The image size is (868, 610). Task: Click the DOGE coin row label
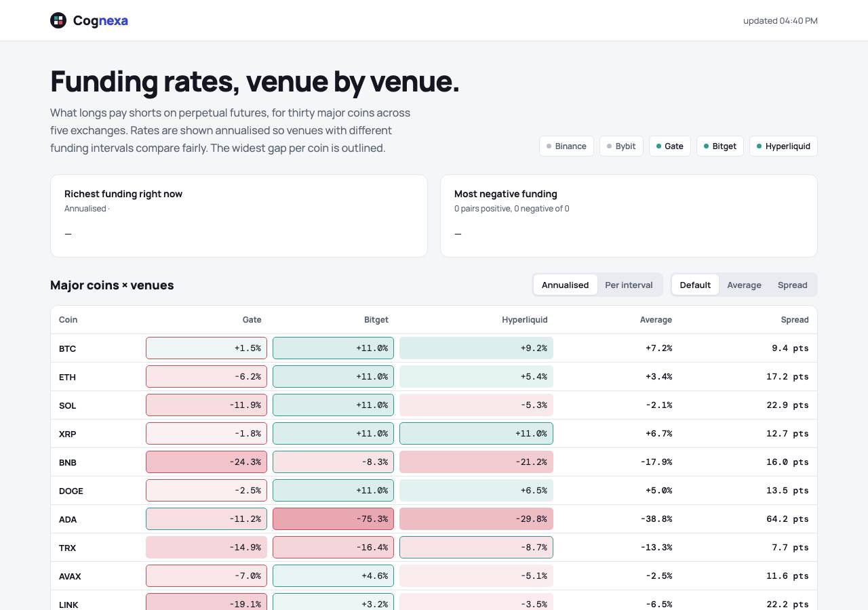tap(71, 491)
